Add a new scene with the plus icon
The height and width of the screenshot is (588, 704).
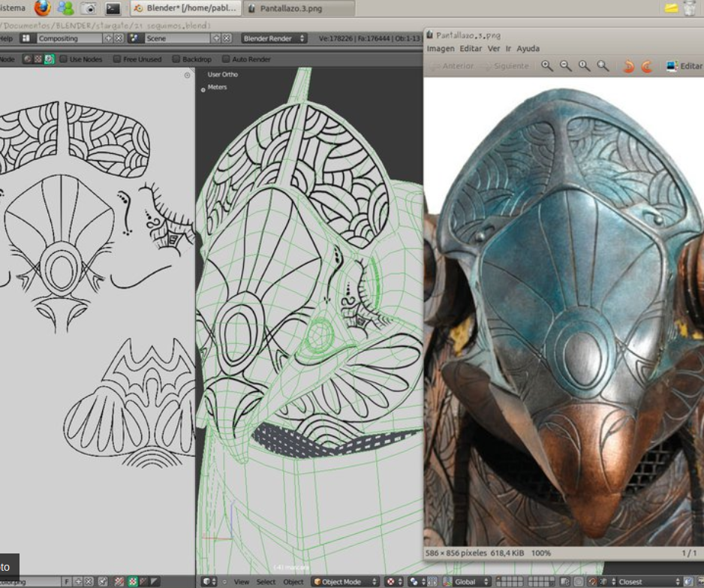click(216, 38)
